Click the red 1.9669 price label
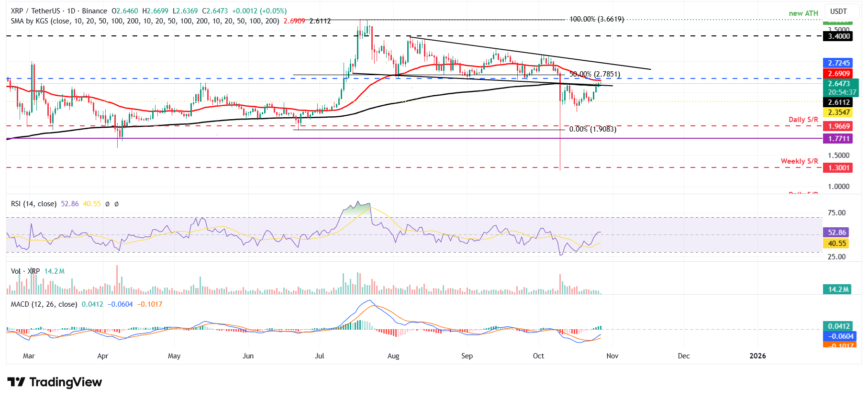This screenshot has height=400, width=868. (838, 126)
